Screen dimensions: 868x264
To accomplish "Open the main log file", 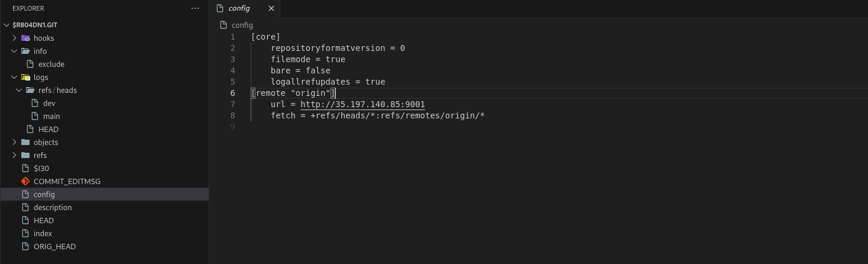I will (51, 116).
